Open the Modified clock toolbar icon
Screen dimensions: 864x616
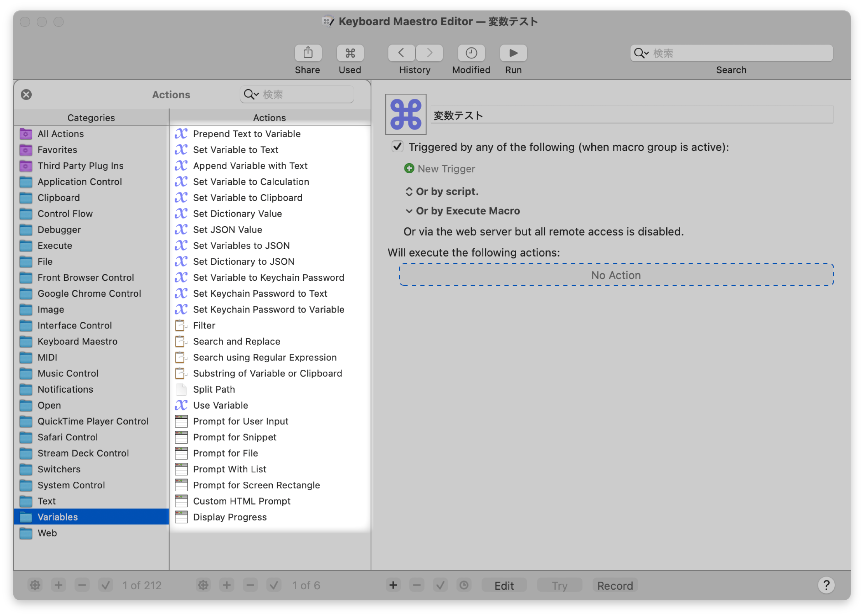[471, 53]
